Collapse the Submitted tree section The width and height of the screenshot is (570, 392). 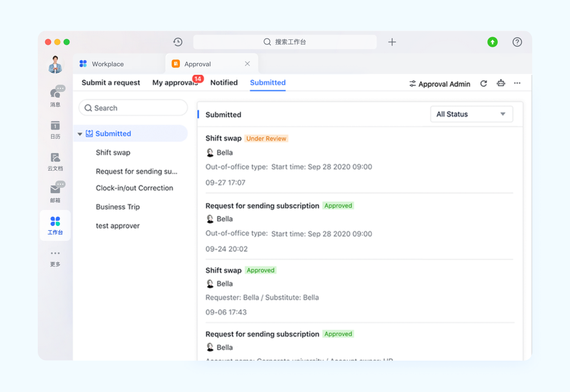coord(80,134)
